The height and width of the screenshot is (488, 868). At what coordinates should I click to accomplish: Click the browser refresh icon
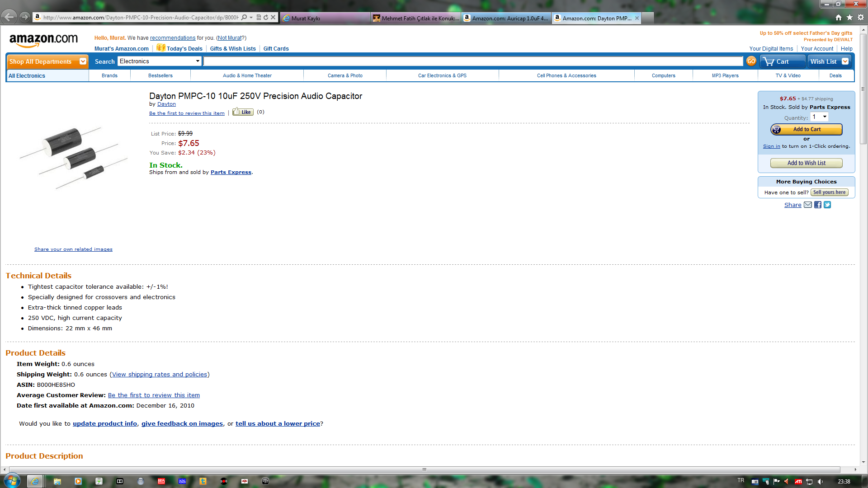266,18
